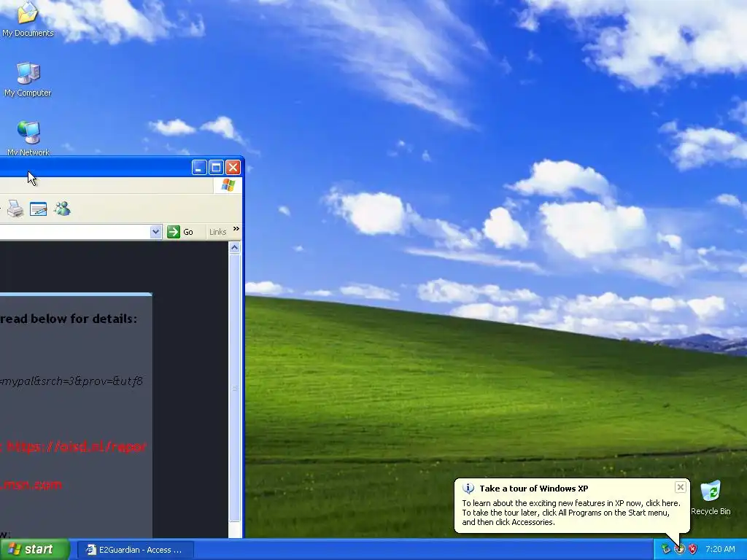Click the green Go arrow icon
The width and height of the screenshot is (747, 560).
[x=174, y=232]
